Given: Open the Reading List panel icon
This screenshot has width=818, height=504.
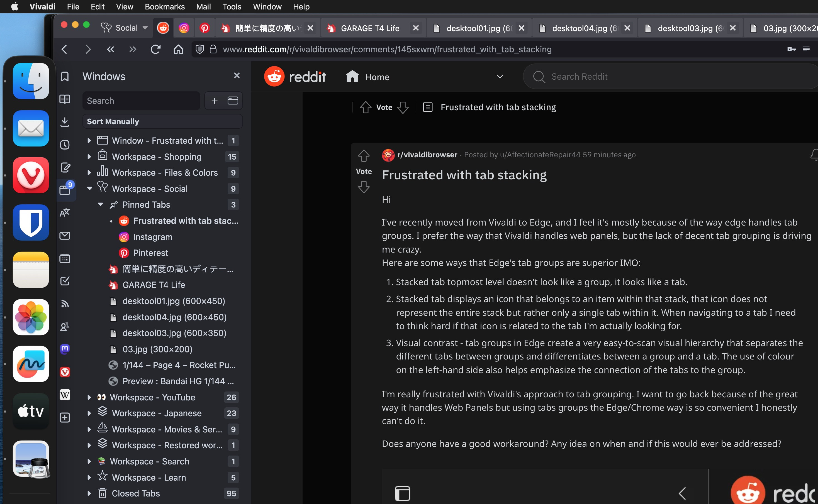Looking at the screenshot, I should pos(65,99).
